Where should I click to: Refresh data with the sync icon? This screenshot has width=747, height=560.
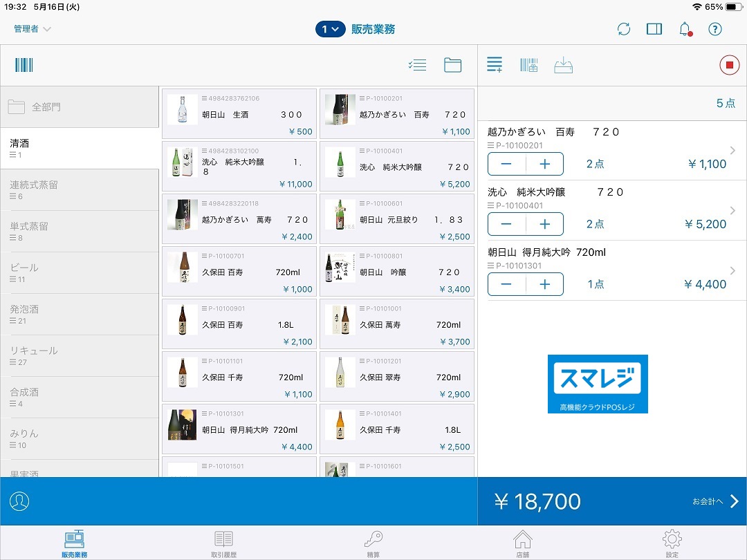tap(624, 29)
